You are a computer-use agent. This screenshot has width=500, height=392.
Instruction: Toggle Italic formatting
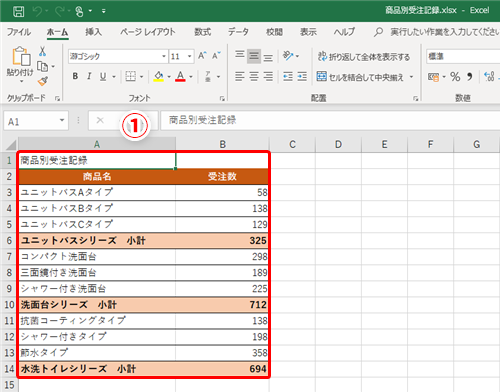click(89, 76)
